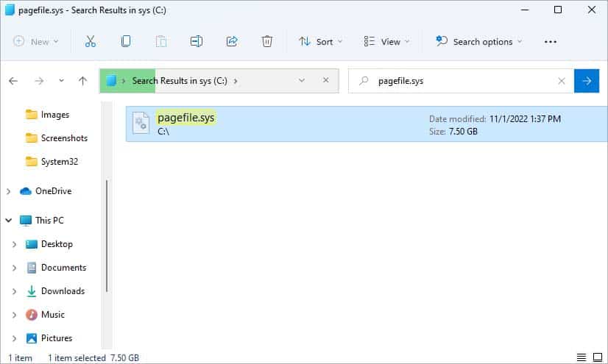Open recent locations chevron dropdown
The image size is (608, 364).
(x=61, y=81)
